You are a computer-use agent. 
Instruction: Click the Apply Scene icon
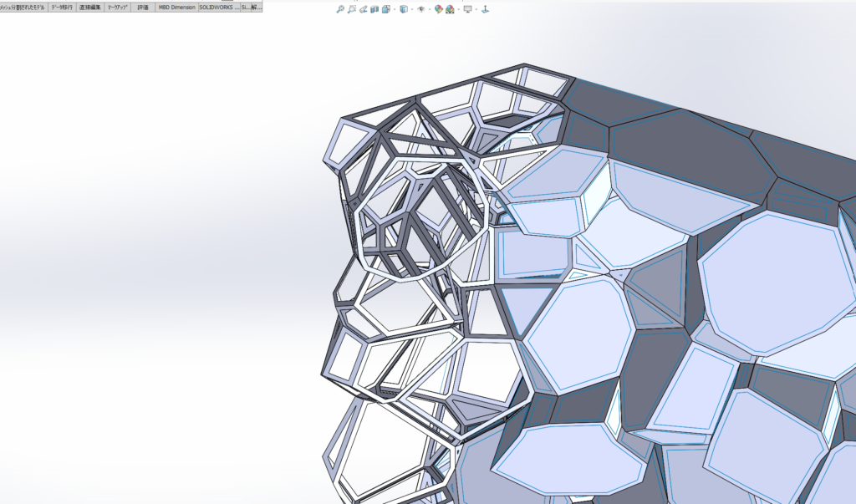[x=451, y=9]
